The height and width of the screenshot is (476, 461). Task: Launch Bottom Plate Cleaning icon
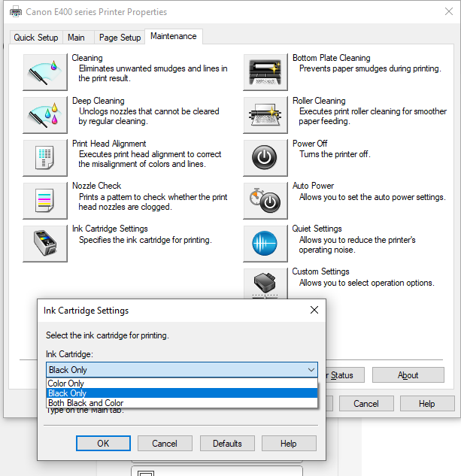pyautogui.click(x=265, y=72)
